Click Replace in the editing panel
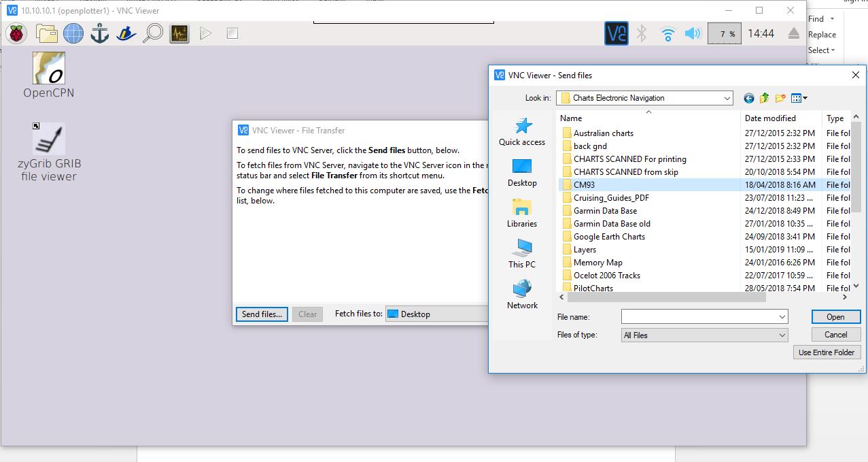 pyautogui.click(x=822, y=34)
